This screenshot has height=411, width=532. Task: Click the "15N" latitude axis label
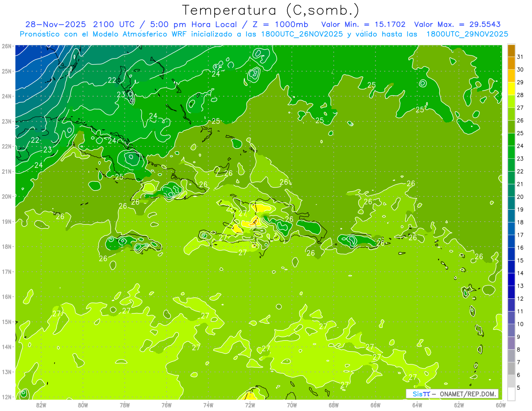(x=6, y=322)
